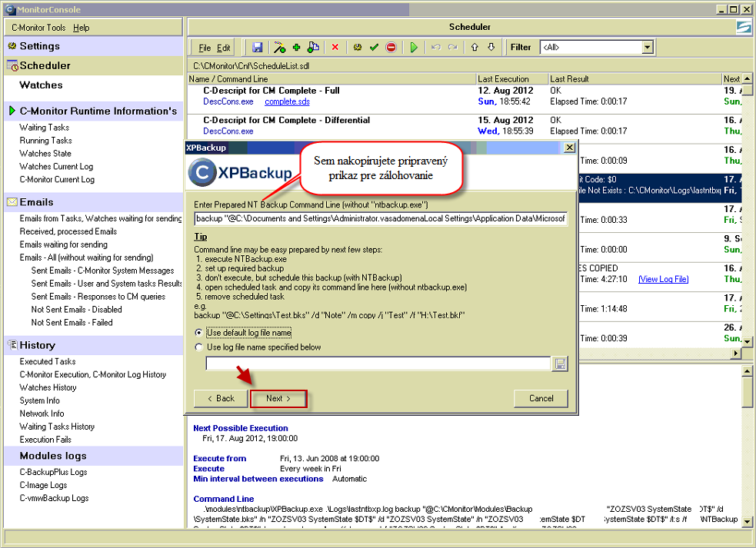Click the move task up arrow icon

(x=475, y=47)
